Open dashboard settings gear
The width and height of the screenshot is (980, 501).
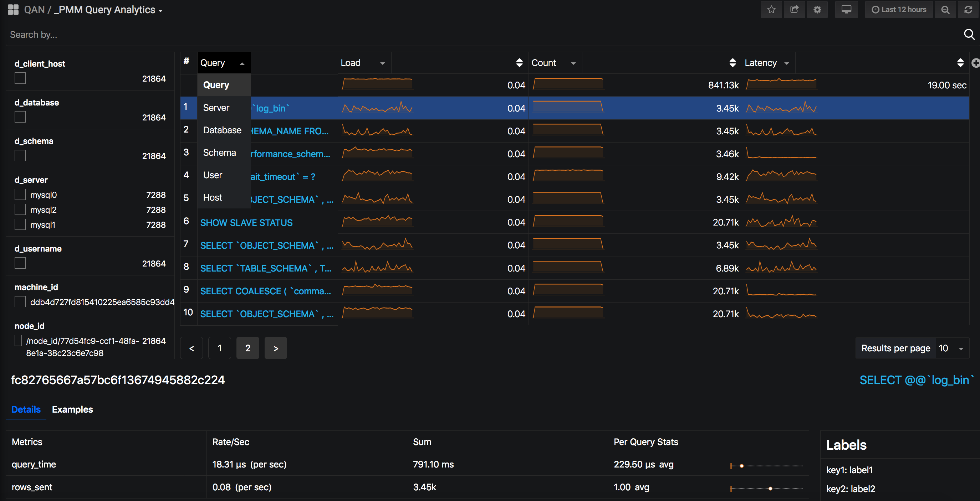(x=817, y=10)
